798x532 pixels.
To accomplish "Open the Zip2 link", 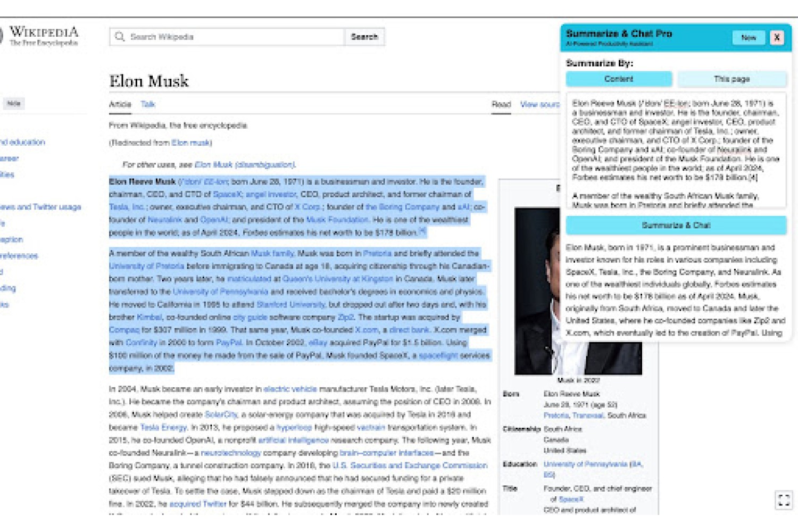I will coord(346,317).
